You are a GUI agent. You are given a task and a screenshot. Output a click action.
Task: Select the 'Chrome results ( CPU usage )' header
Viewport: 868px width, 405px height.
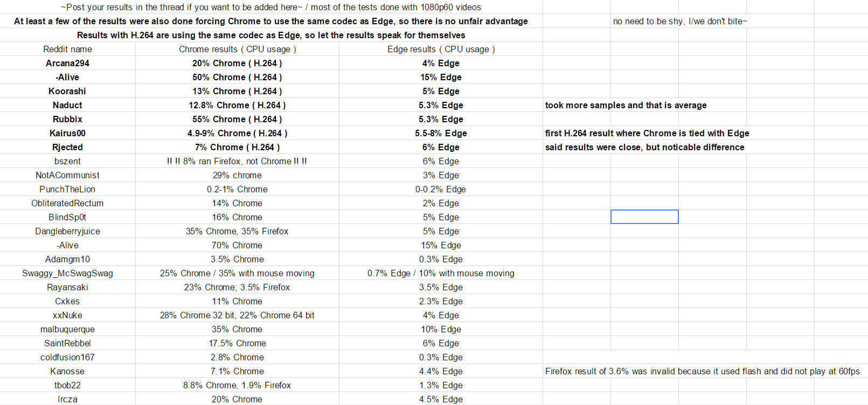point(237,49)
